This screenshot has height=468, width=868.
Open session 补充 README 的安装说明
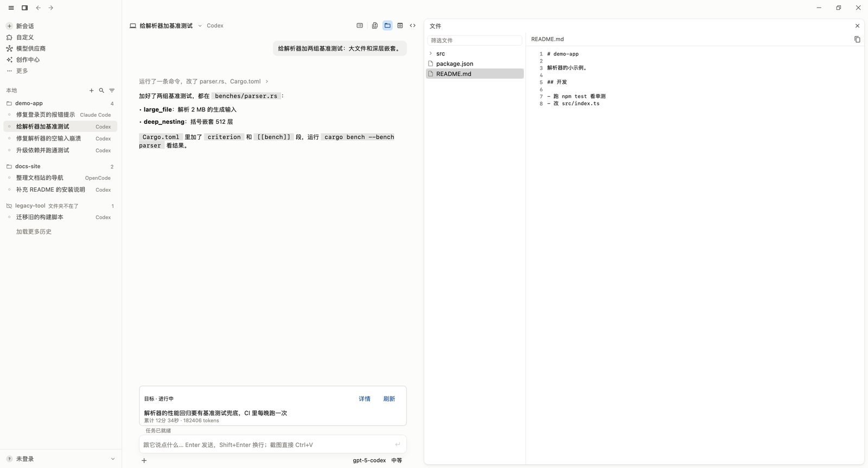[x=60, y=189]
